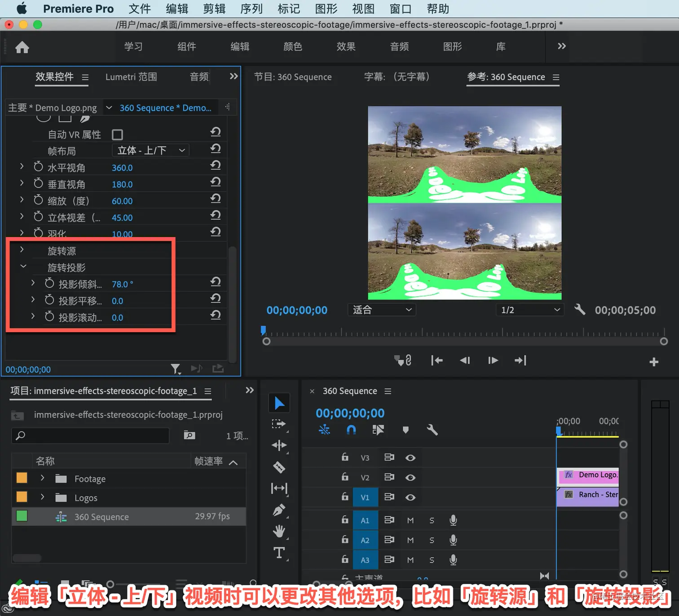Go to out point button
The height and width of the screenshot is (616, 679).
click(x=520, y=361)
